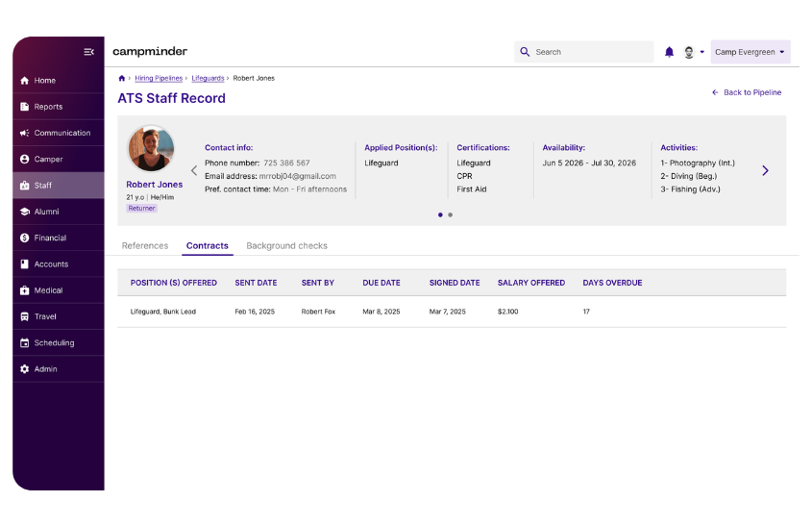This screenshot has width=812, height=527.
Task: Show previous info panel with left chevron
Action: 193,170
